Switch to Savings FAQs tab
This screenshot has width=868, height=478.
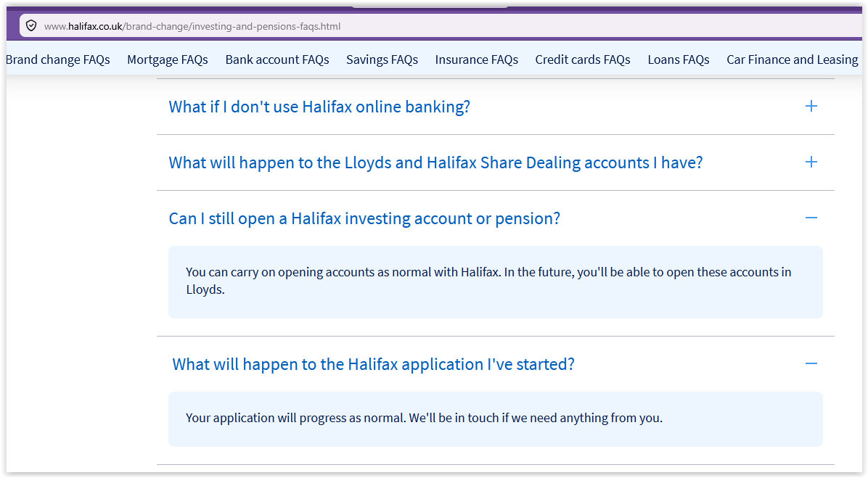[x=382, y=59]
